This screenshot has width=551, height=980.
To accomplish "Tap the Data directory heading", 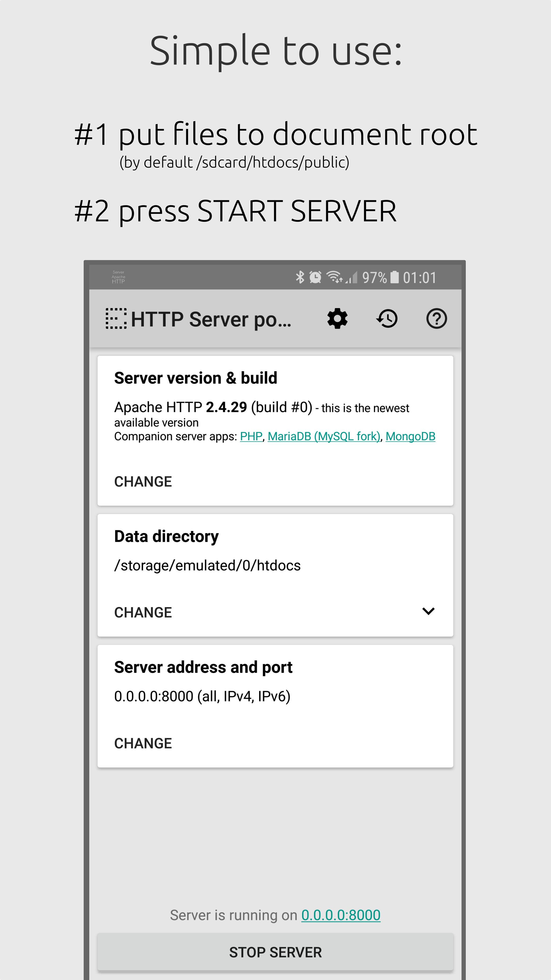I will 166,536.
